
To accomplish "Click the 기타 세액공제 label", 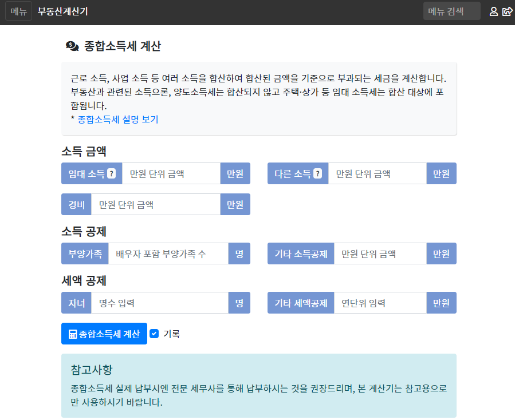I will (301, 303).
